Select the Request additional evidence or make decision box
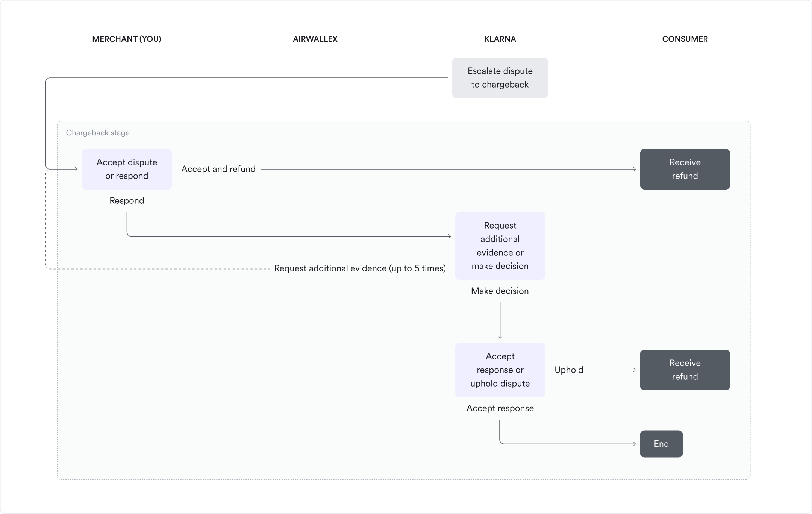The width and height of the screenshot is (812, 514). (500, 246)
